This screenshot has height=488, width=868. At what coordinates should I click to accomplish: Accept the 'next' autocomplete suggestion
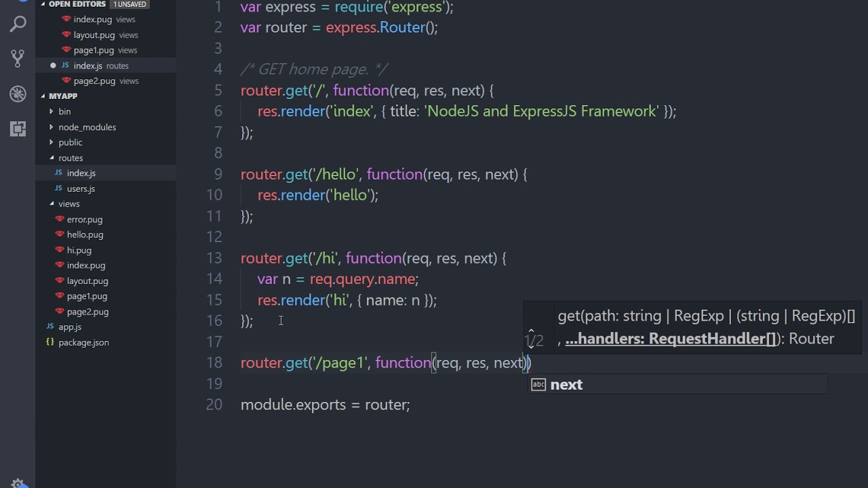tap(566, 385)
